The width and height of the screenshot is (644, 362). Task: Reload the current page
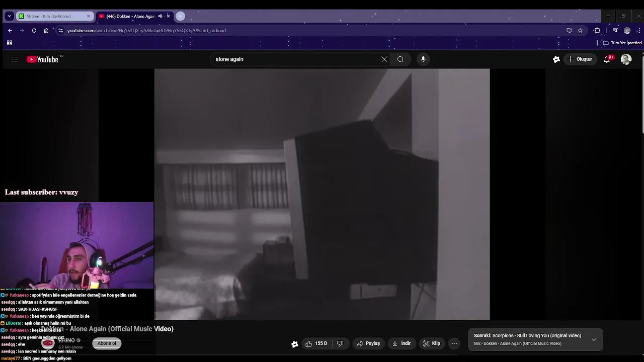click(x=34, y=30)
